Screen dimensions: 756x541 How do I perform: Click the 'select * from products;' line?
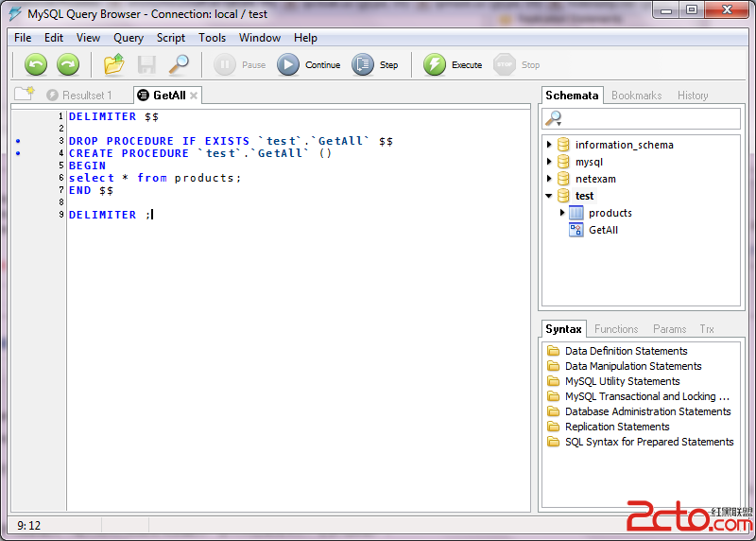pyautogui.click(x=154, y=178)
